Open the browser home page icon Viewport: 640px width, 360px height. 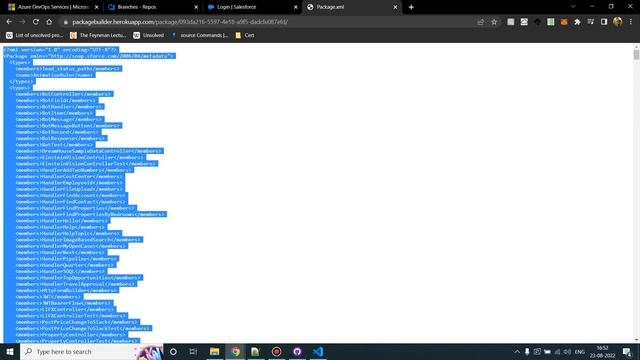click(49, 22)
